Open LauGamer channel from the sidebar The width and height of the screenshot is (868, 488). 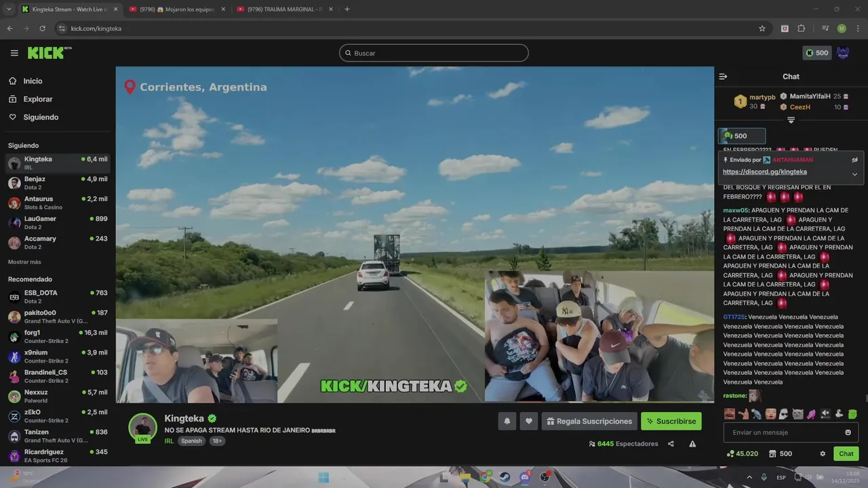pos(58,223)
